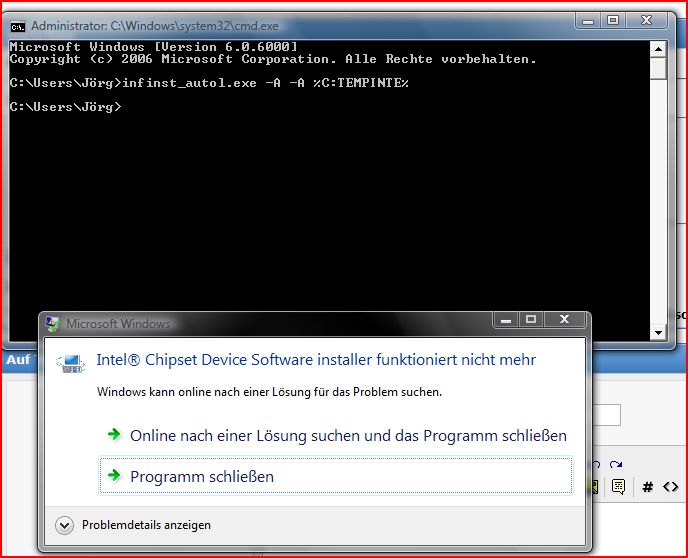The width and height of the screenshot is (688, 558).
Task: Click the cmd window scrollbar up arrow
Action: (x=658, y=49)
